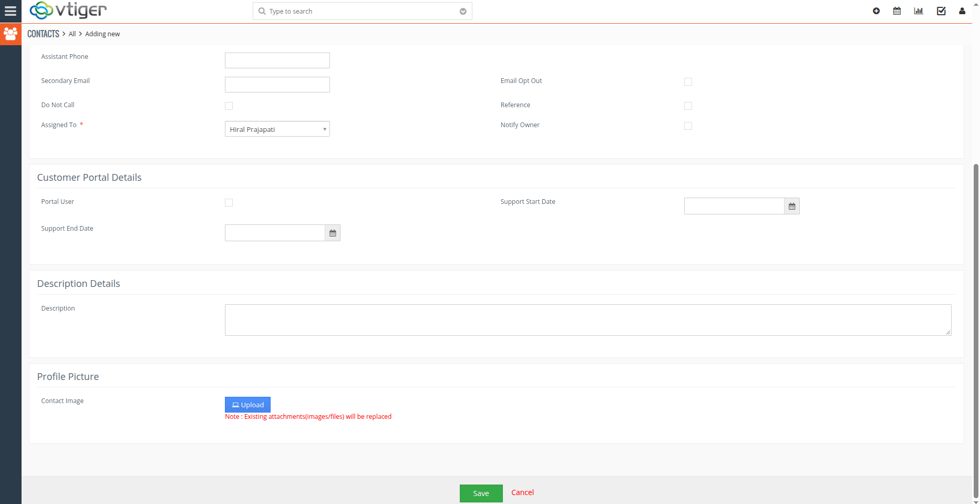
Task: Click the vertical page scrollbar
Action: 976,331
